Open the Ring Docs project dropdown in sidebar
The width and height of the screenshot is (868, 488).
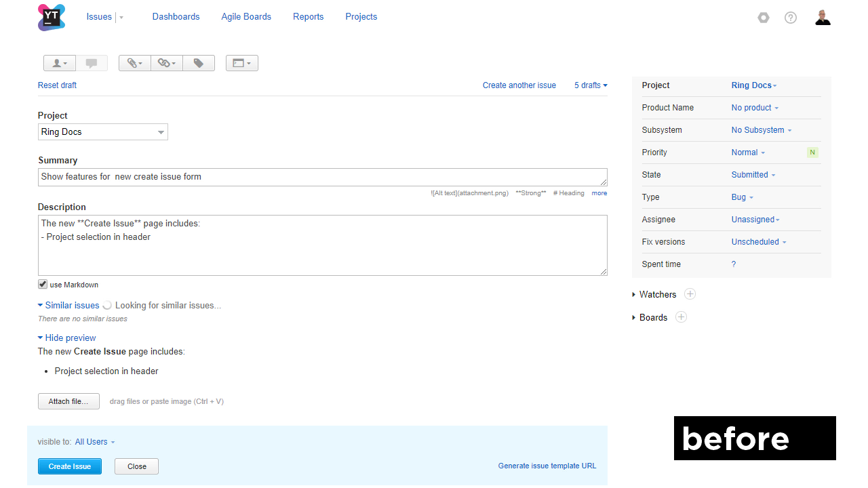754,85
